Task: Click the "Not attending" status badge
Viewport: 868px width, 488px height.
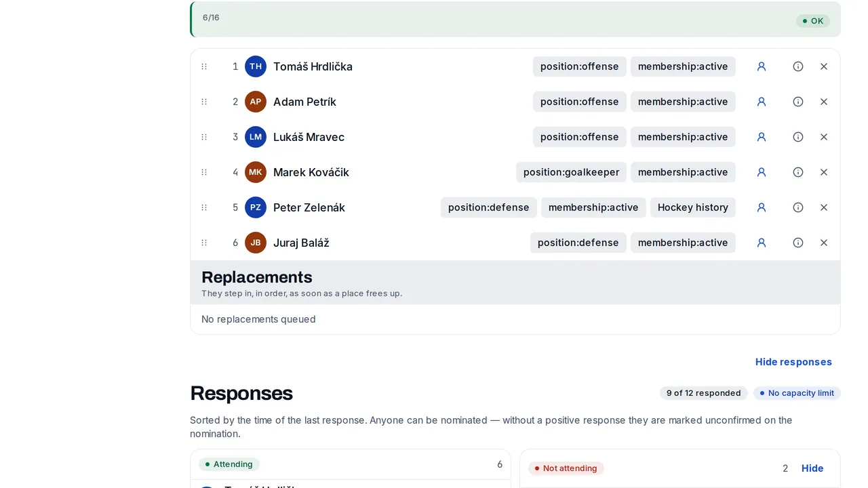Action: point(566,468)
